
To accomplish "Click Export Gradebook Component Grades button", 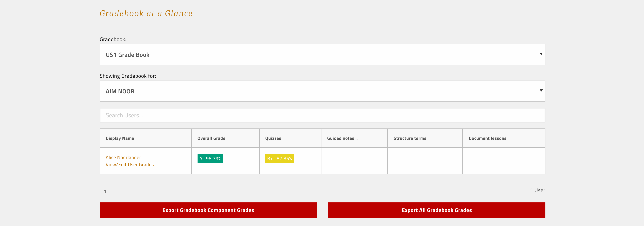I will click(208, 210).
